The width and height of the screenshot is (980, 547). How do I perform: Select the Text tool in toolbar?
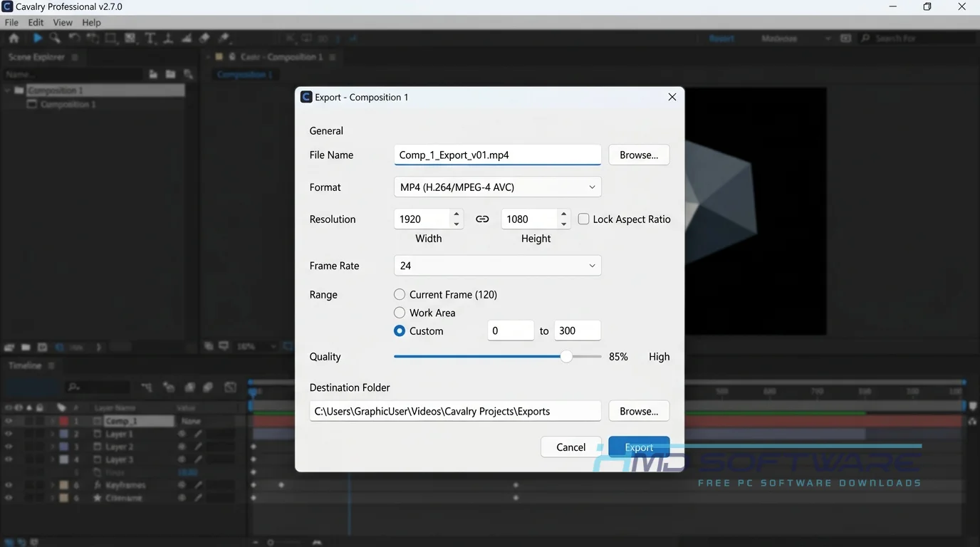click(150, 38)
